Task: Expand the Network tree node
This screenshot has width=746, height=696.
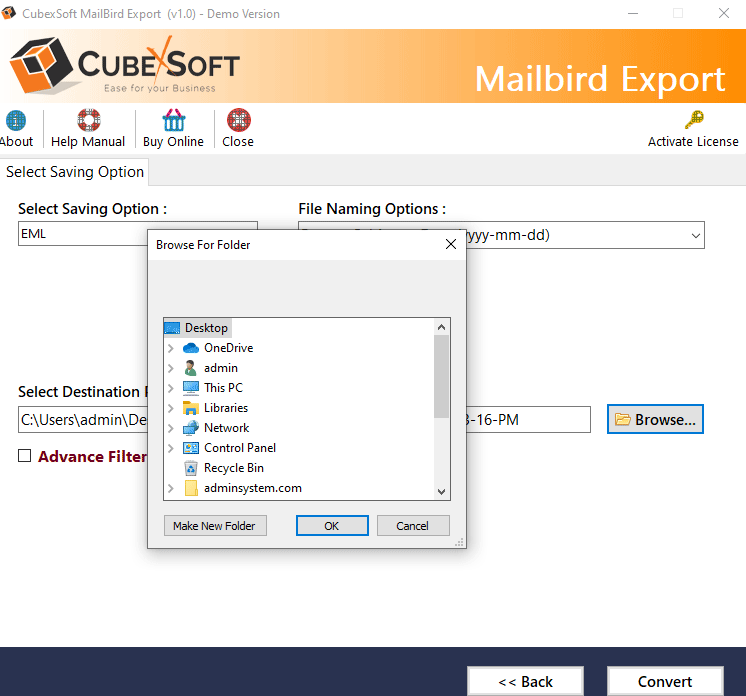Action: pyautogui.click(x=171, y=428)
